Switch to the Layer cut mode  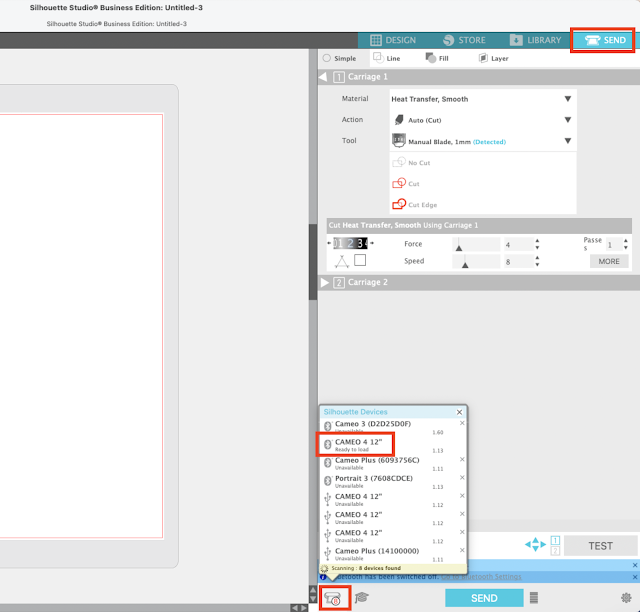click(493, 58)
